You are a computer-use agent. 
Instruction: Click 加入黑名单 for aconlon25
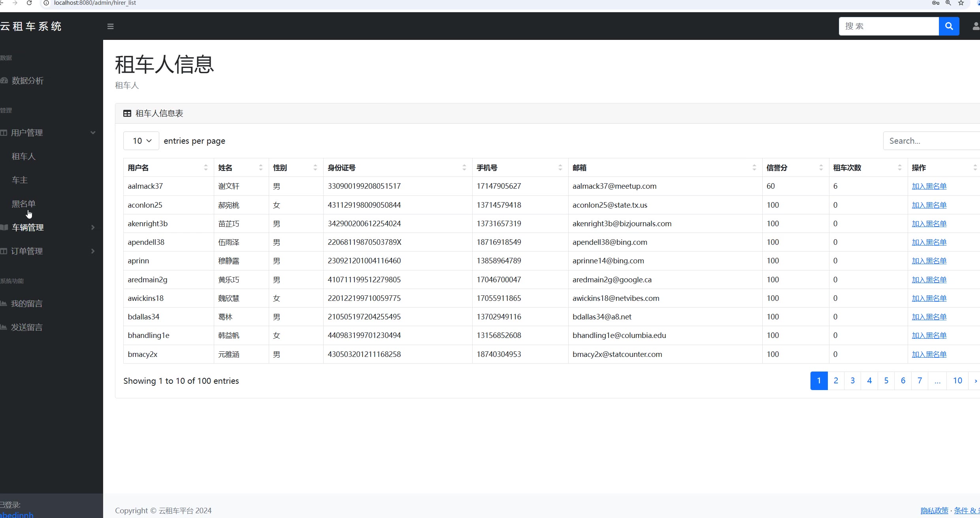click(x=929, y=205)
